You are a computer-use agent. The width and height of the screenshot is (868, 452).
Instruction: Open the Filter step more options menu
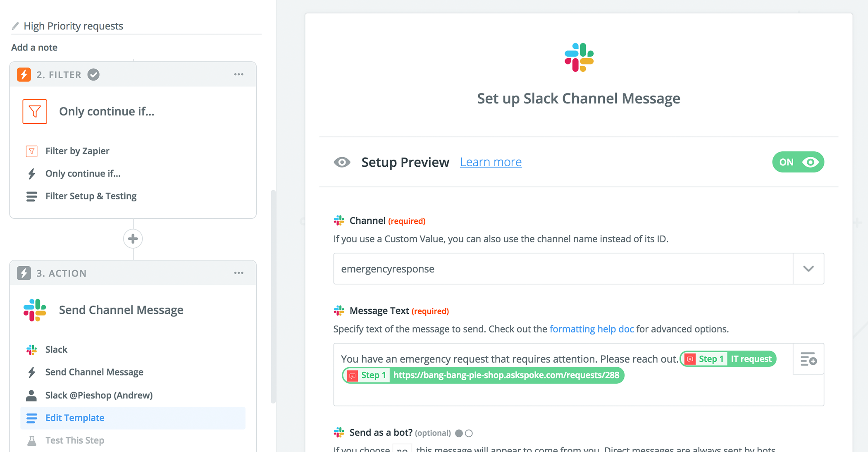pyautogui.click(x=239, y=74)
